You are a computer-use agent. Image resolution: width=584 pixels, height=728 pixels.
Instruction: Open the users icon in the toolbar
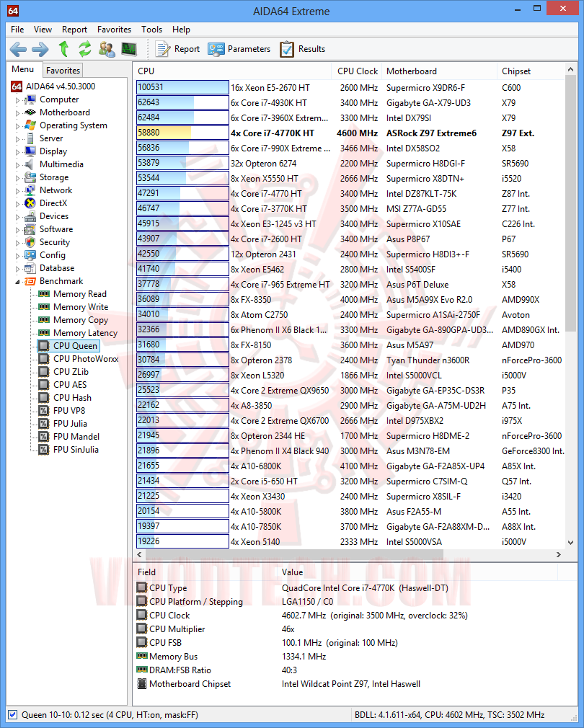pyautogui.click(x=107, y=49)
